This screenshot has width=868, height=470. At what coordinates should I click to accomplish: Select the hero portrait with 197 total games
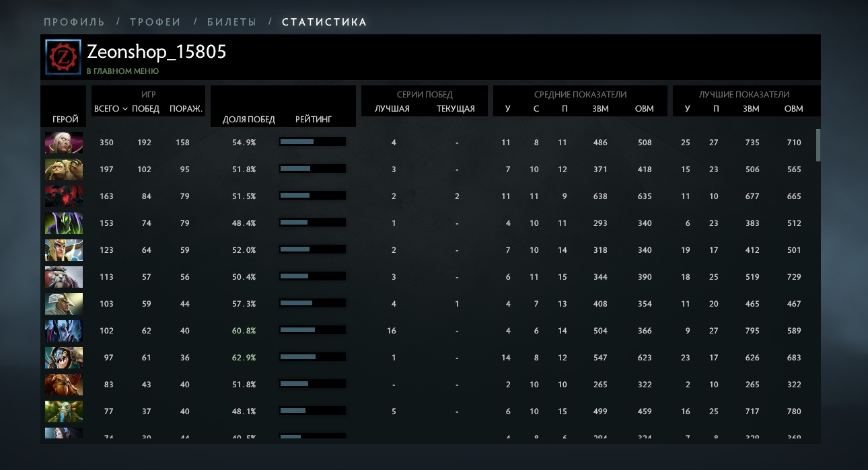(x=64, y=169)
